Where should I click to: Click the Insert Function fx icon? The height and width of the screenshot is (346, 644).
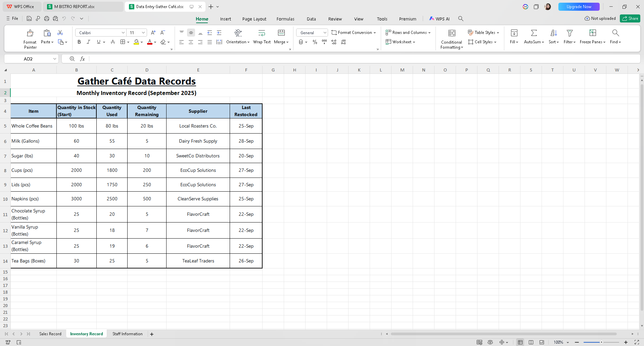point(82,59)
